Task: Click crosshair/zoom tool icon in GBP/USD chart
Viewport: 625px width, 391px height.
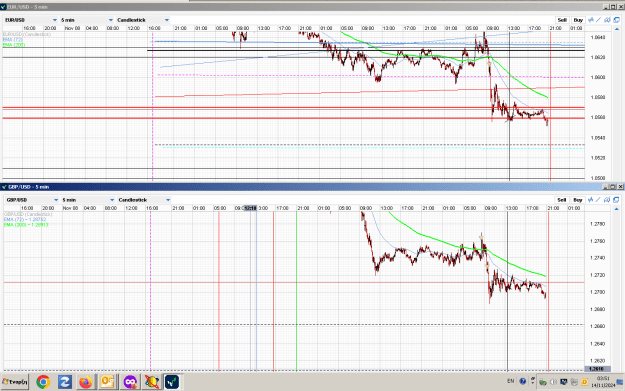Action: point(607,200)
